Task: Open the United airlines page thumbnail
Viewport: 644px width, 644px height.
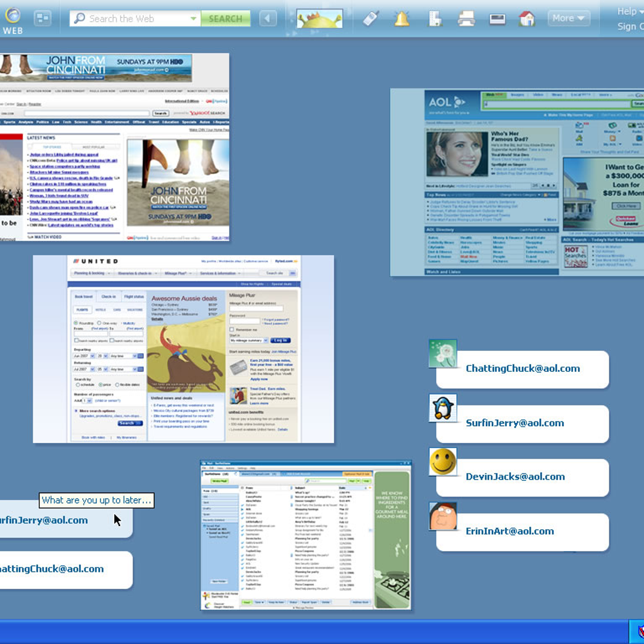Action: (x=184, y=349)
